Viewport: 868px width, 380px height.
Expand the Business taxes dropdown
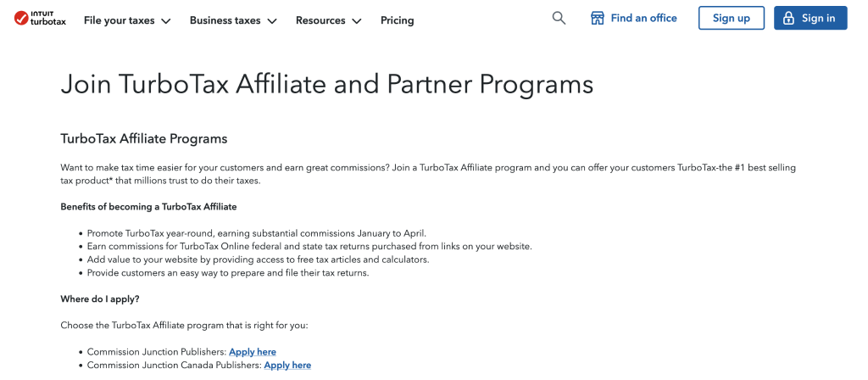pos(233,20)
